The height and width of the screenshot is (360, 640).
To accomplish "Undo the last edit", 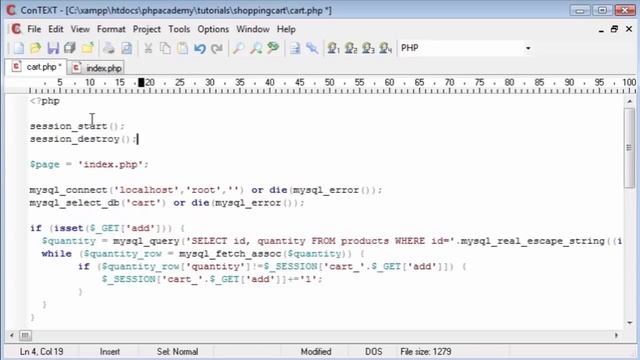I will point(200,48).
